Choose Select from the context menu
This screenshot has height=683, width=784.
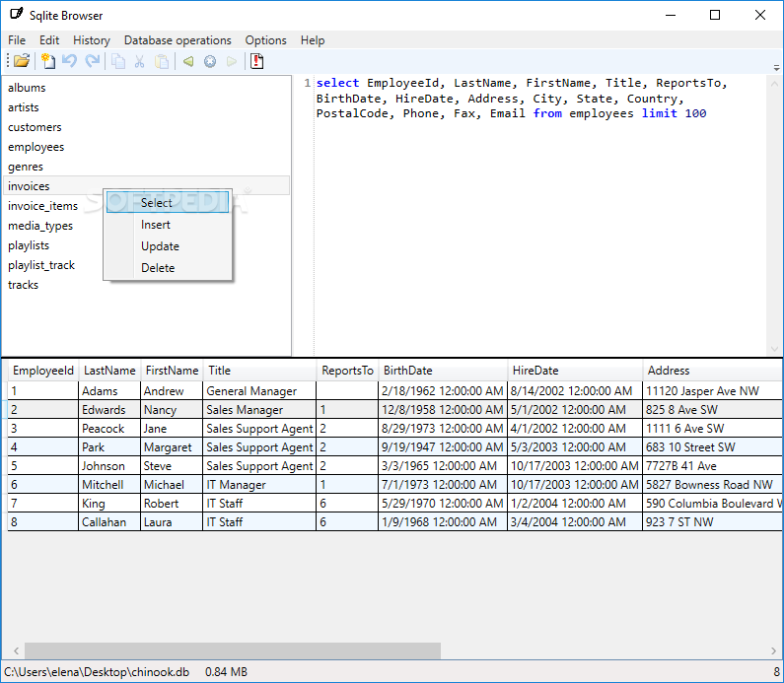tap(168, 202)
